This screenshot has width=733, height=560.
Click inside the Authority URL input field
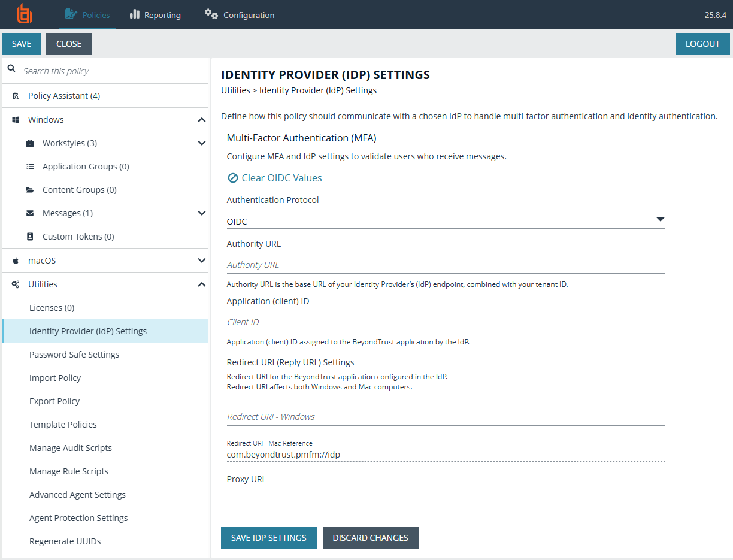(419, 265)
